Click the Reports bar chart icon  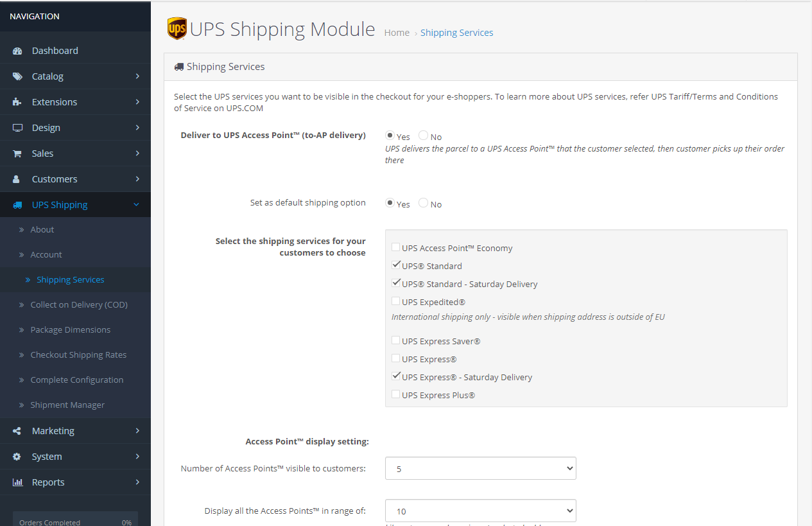[17, 482]
